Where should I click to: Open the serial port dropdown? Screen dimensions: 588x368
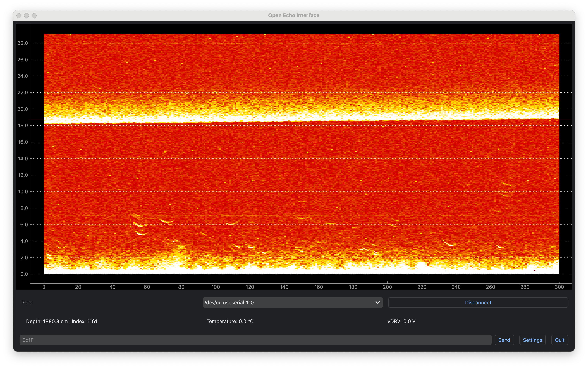[289, 302]
